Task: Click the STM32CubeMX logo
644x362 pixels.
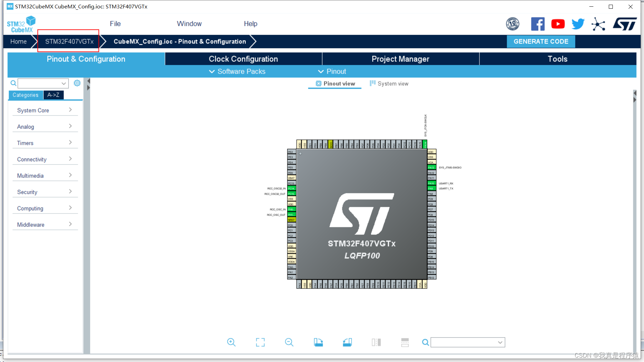Action: (x=21, y=24)
